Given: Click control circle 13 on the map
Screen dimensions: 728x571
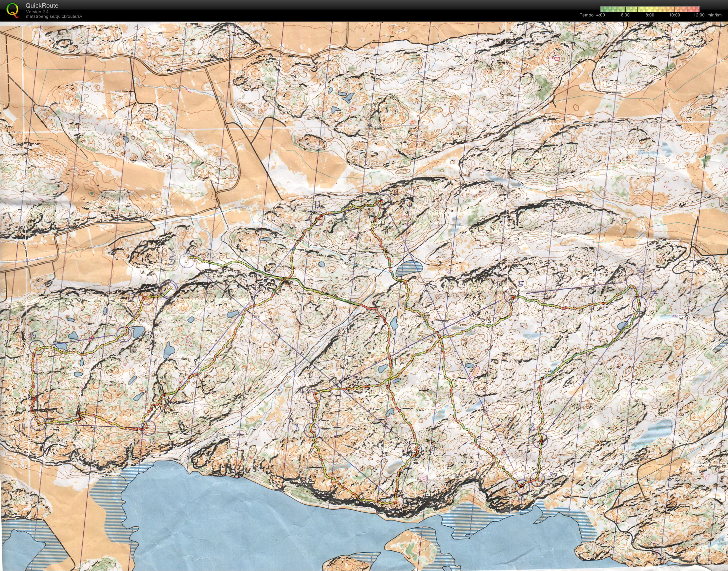Looking at the screenshot, I should point(148,428).
